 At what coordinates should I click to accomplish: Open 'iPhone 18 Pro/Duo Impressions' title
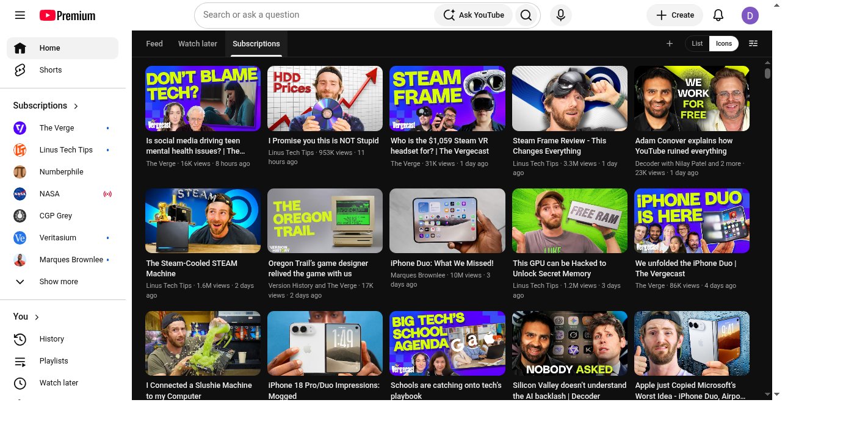point(324,390)
